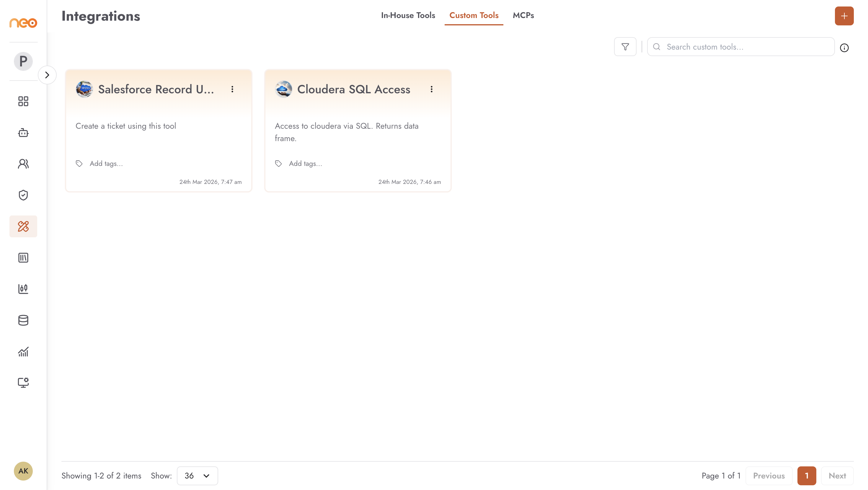Open the robot agents icon in sidebar
This screenshot has width=868, height=490.
point(23,133)
